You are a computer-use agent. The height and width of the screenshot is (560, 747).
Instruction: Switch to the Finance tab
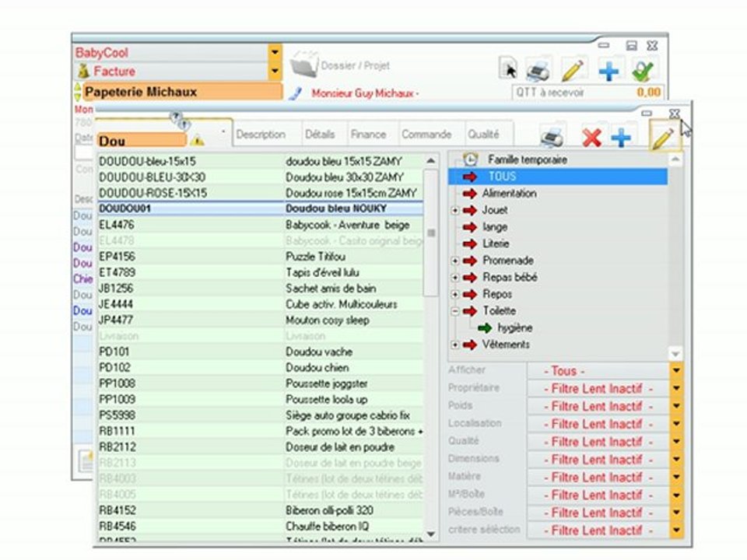(368, 135)
